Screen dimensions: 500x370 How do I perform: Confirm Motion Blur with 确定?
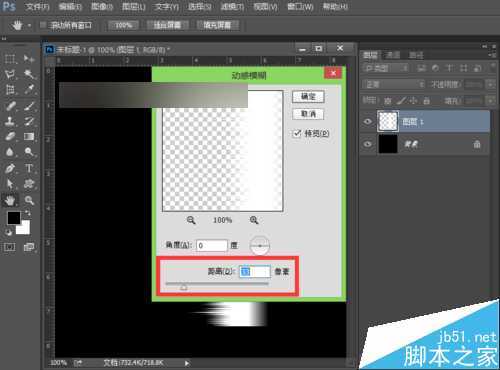[308, 97]
